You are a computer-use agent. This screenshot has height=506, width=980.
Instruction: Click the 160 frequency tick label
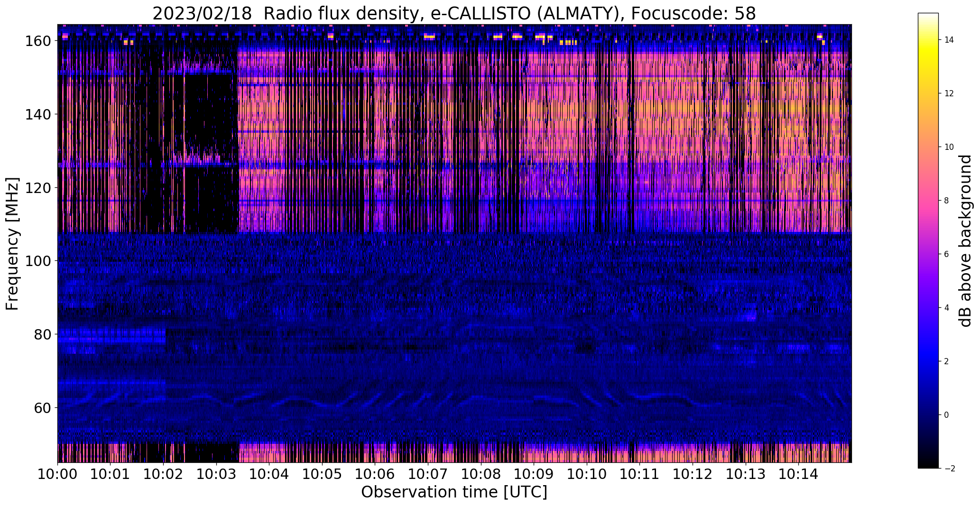point(37,41)
